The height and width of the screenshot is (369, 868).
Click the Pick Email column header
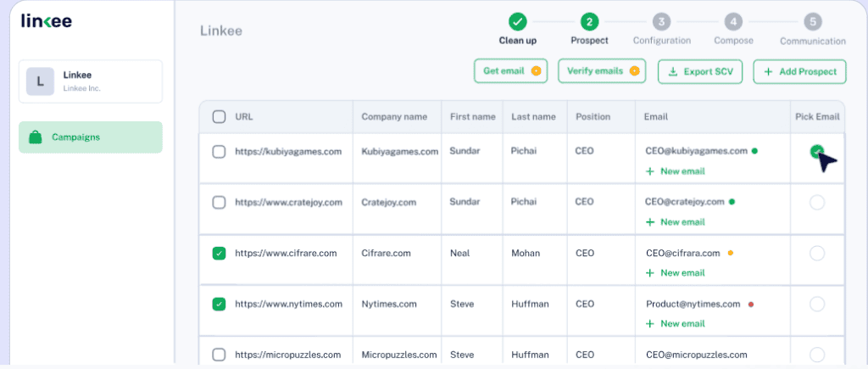coord(818,117)
